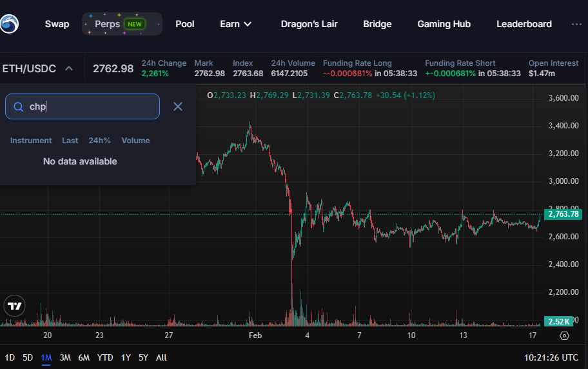Collapse the ETH/USDC pair selector chevron
Image resolution: width=588 pixels, height=369 pixels.
click(x=69, y=68)
